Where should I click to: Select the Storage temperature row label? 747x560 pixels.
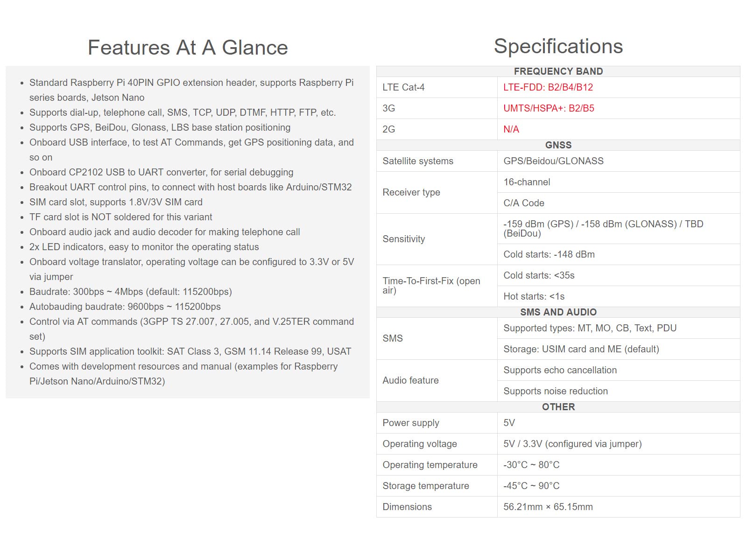point(426,486)
